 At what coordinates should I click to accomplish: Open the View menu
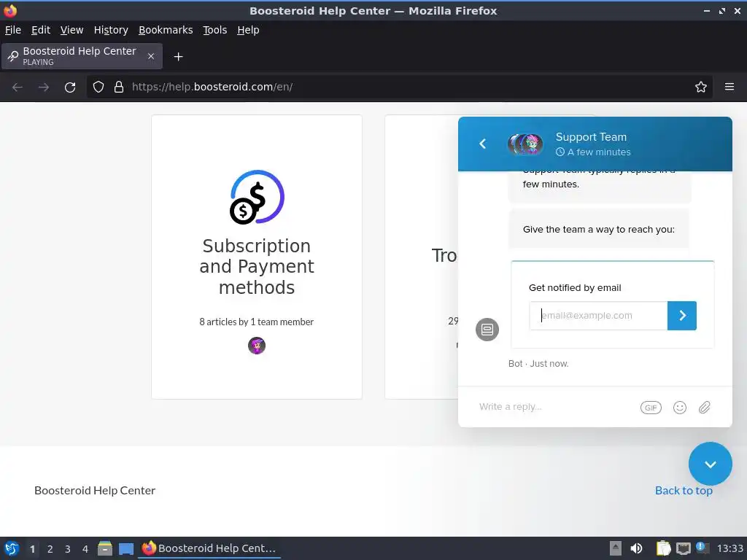71,30
